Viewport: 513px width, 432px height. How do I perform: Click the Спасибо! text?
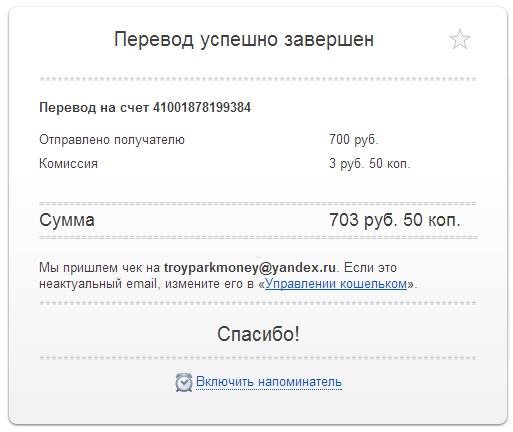[258, 334]
